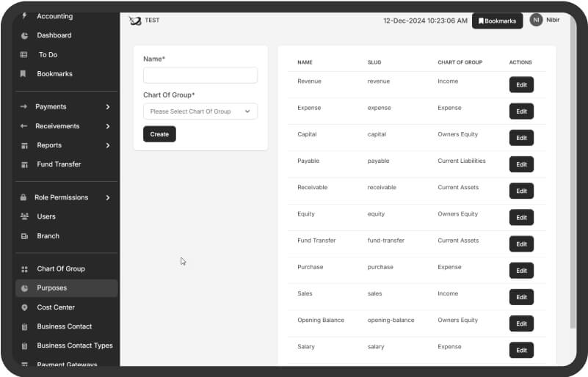Image resolution: width=588 pixels, height=377 pixels.
Task: Expand the Payments submenu chevron
Action: click(108, 107)
